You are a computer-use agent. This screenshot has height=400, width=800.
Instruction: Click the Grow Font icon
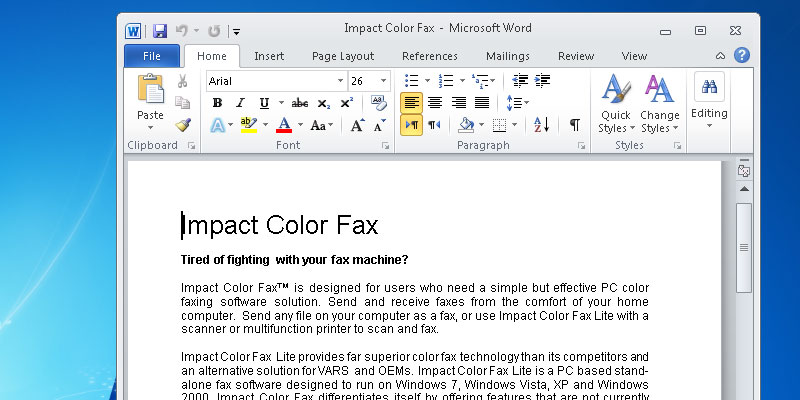tap(357, 125)
